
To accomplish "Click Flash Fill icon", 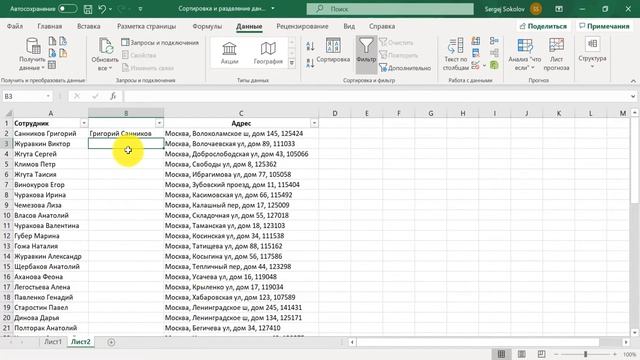I will click(x=476, y=41).
